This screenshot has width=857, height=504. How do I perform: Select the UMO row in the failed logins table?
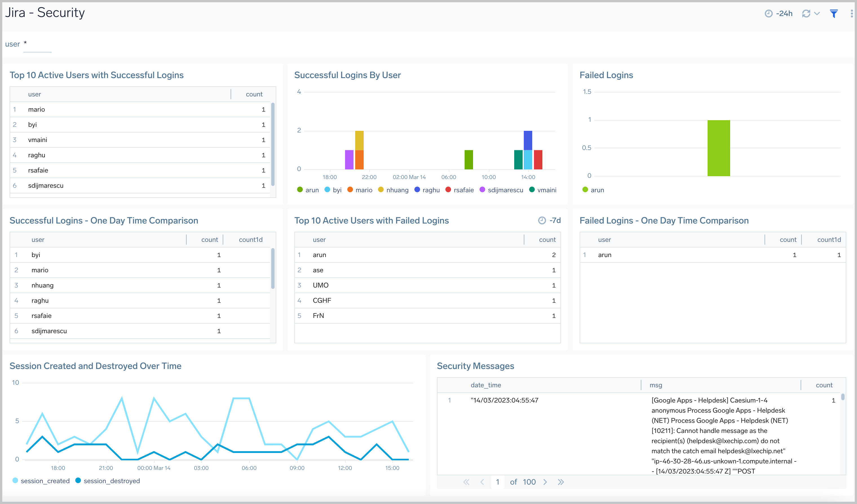pyautogui.click(x=427, y=285)
